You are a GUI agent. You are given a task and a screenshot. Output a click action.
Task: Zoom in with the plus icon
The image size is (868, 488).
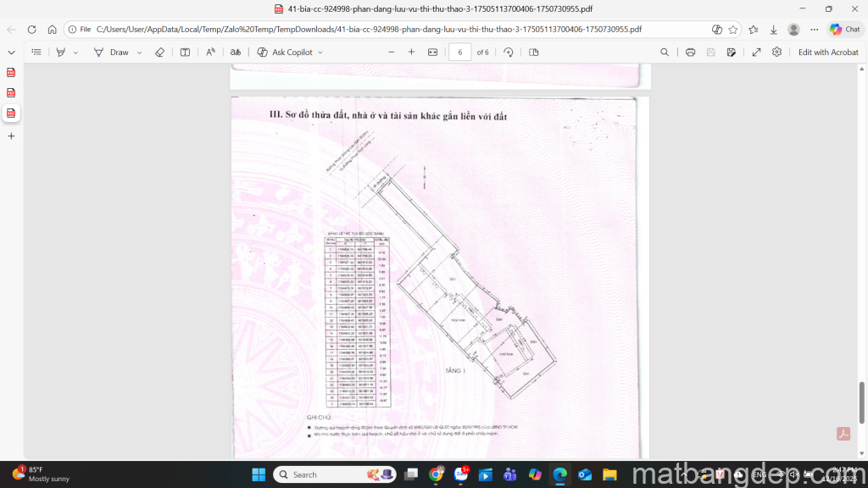coord(411,53)
